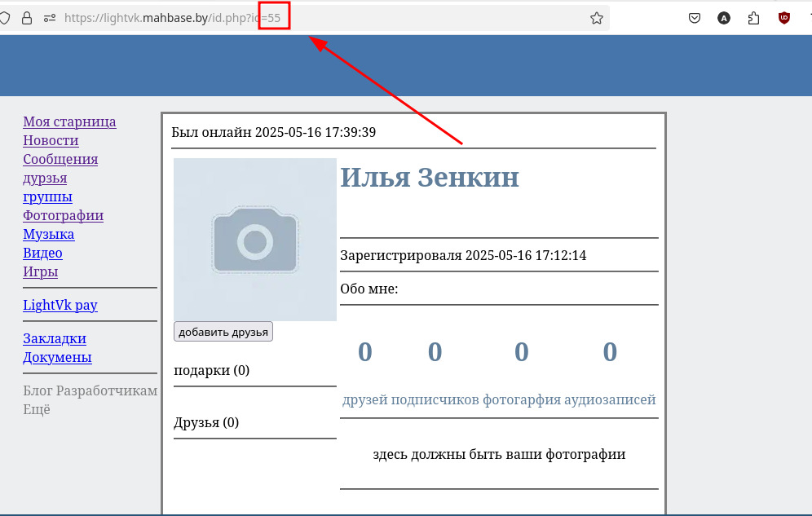
Task: Select the 'группы' sidebar link
Action: [x=47, y=196]
